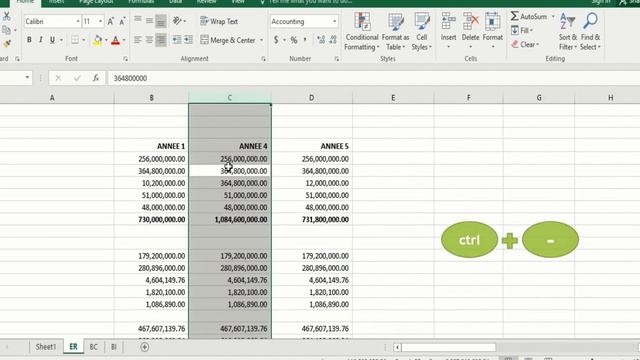Apply yellow Fill Color
640x360 pixels.
coord(98,40)
